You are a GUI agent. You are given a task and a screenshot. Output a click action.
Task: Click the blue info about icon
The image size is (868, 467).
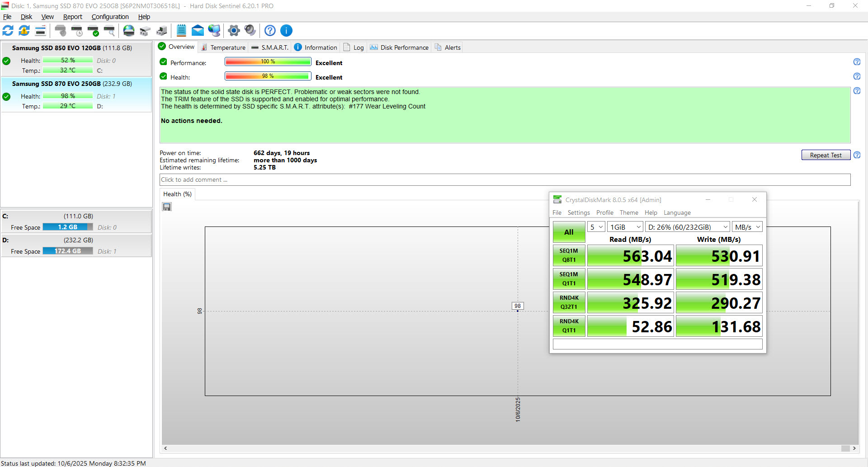[x=286, y=31]
